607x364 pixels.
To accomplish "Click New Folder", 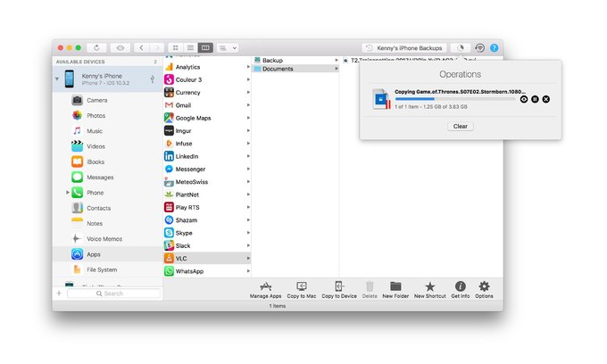I will point(395,290).
